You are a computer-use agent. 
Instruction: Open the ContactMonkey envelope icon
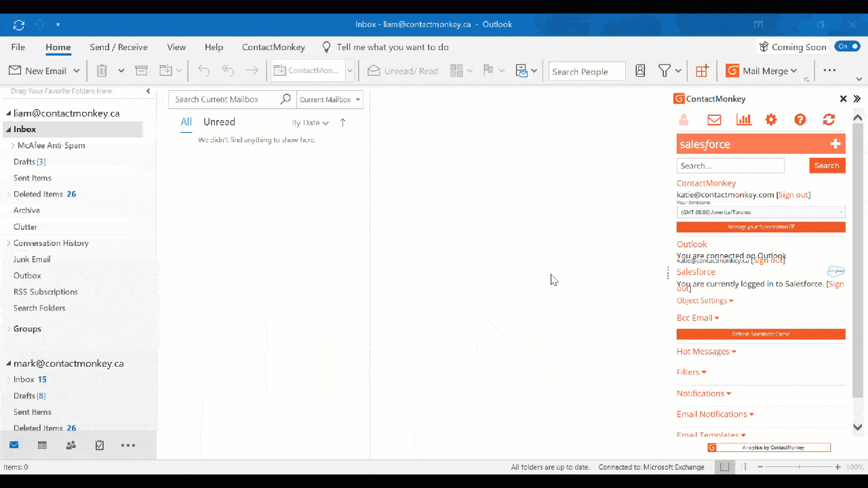(x=714, y=120)
